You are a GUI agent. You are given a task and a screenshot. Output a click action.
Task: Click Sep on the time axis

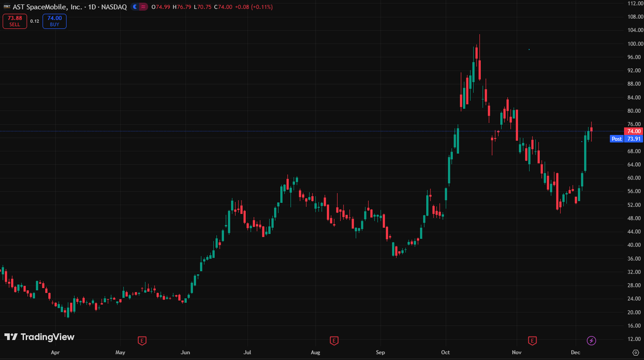[x=380, y=353]
